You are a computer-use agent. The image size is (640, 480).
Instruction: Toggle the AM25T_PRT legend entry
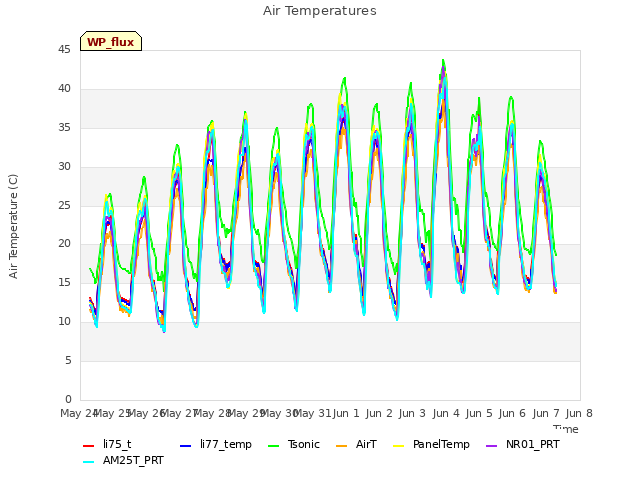123,461
